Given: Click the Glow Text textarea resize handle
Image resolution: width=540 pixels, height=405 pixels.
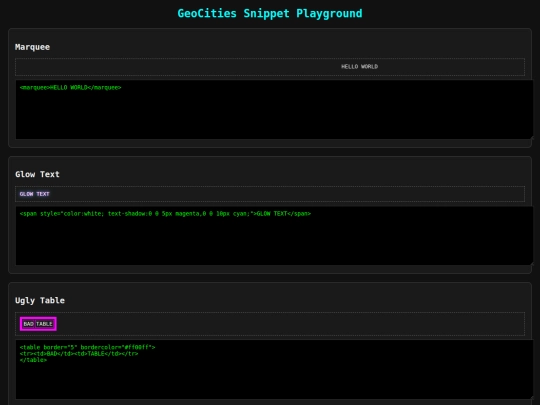Looking at the screenshot, I should pos(531,264).
